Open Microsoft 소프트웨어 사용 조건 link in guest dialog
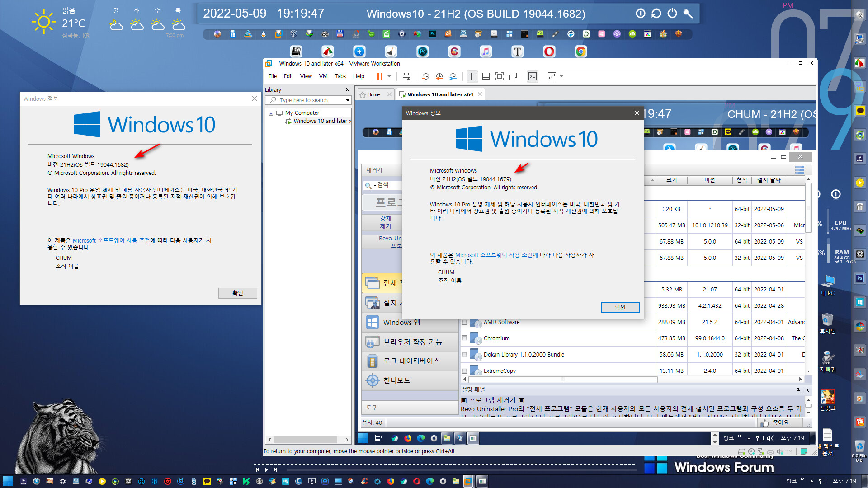The width and height of the screenshot is (868, 488). 494,255
